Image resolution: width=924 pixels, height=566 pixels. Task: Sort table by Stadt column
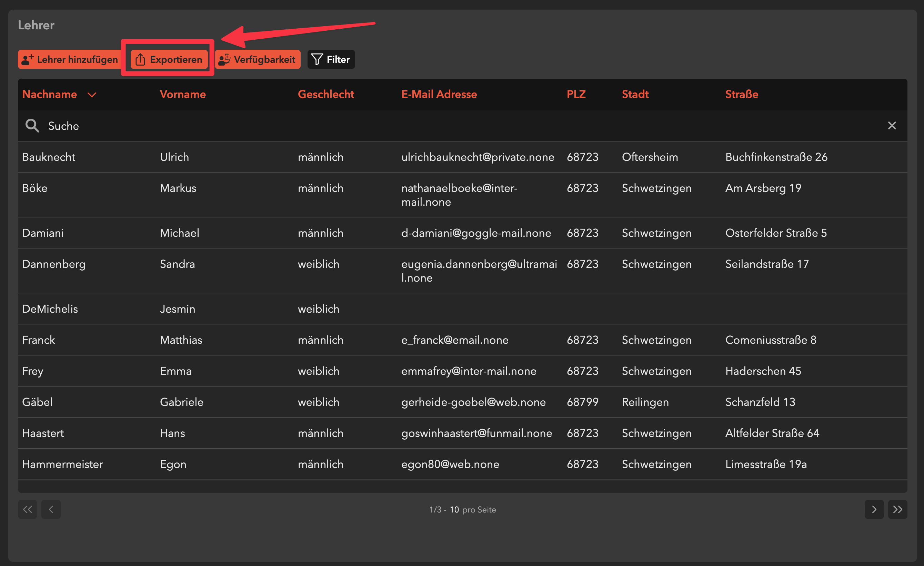tap(635, 94)
